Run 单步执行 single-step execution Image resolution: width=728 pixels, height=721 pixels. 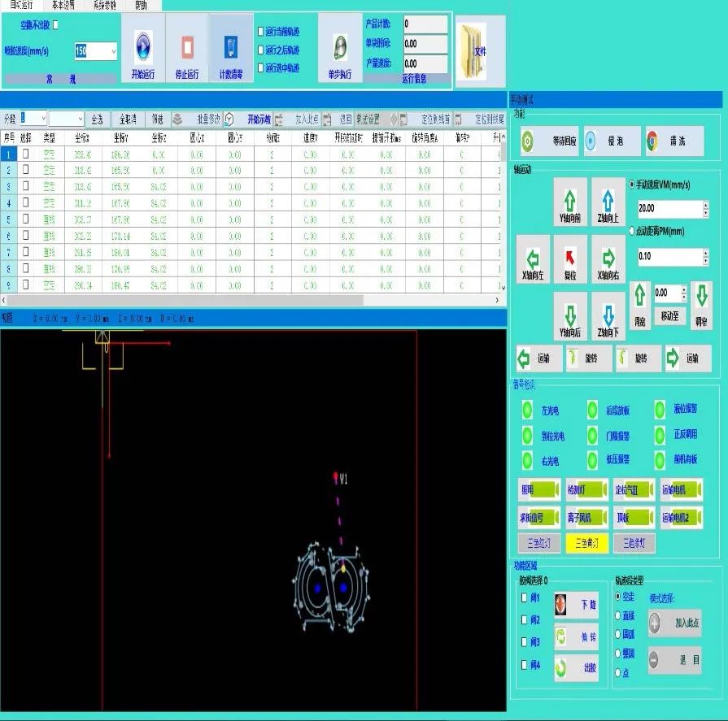pyautogui.click(x=339, y=50)
